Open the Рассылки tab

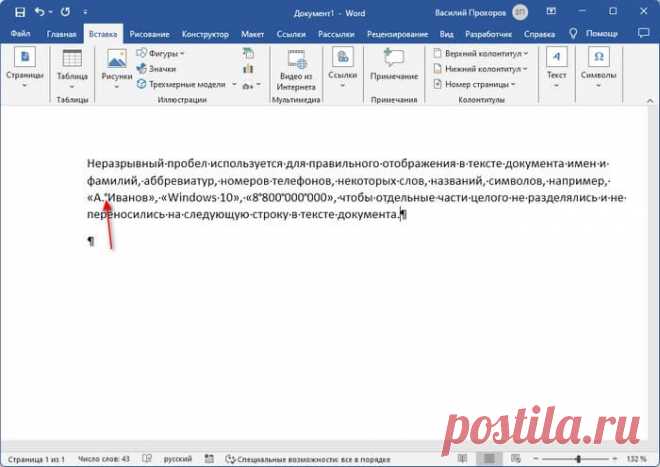336,34
